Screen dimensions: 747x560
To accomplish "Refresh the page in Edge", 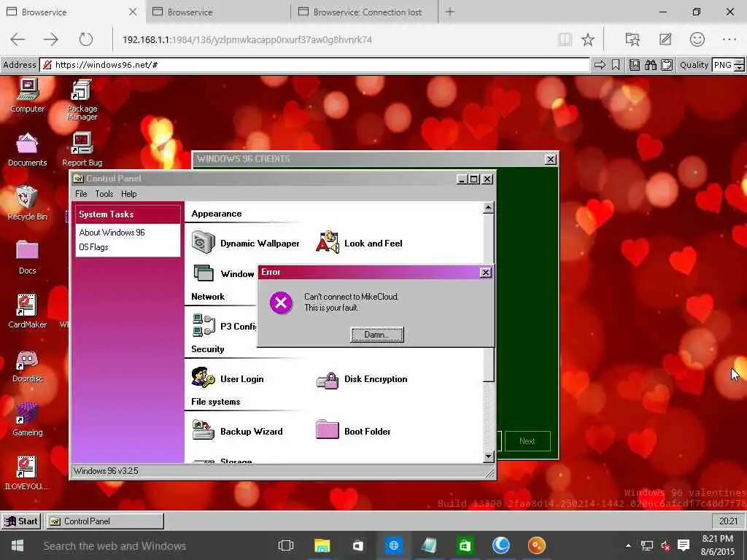I will click(86, 39).
